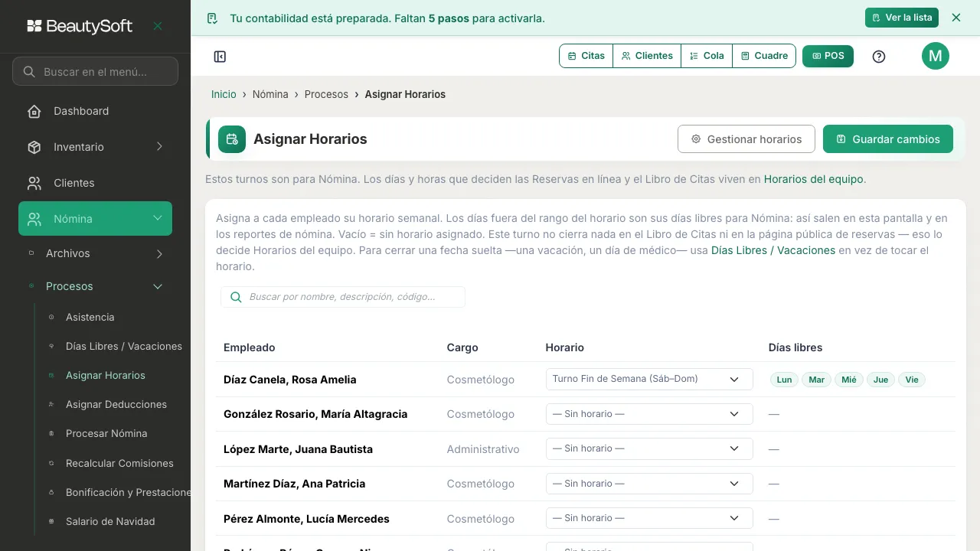Dismiss the accounting banner with X
The image size is (980, 551).
[x=955, y=18]
